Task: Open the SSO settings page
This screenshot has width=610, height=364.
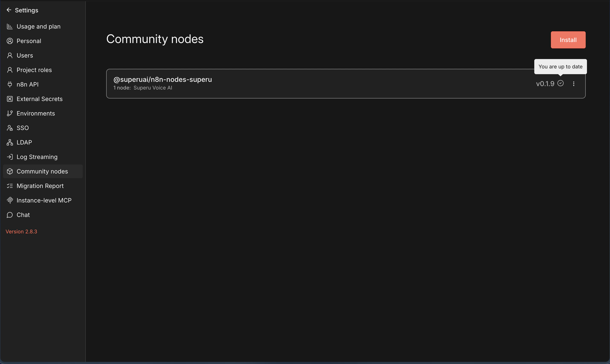Action: [22, 128]
